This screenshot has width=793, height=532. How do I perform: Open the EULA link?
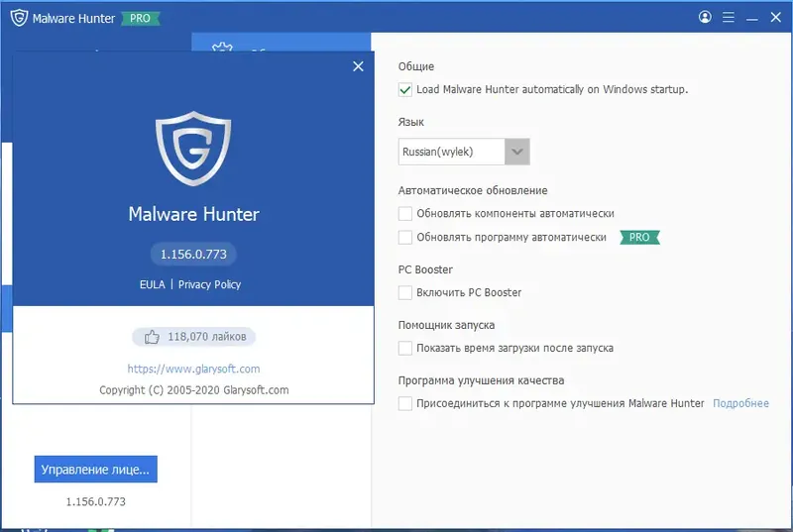click(x=153, y=284)
